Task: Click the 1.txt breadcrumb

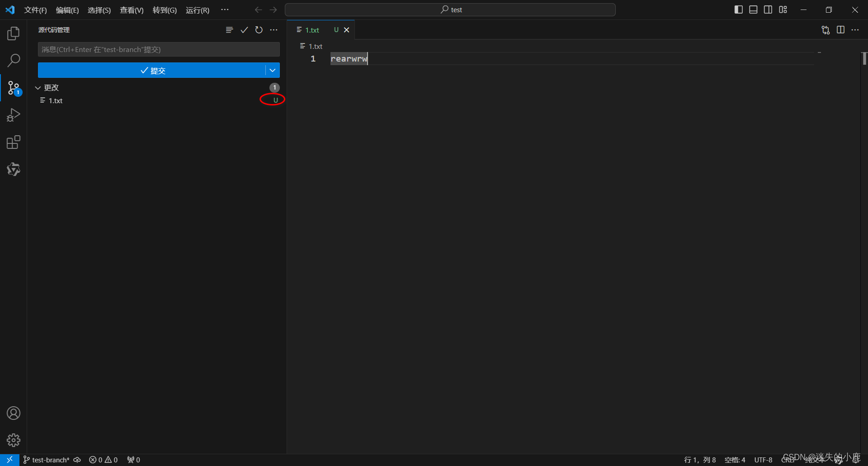Action: coord(311,46)
